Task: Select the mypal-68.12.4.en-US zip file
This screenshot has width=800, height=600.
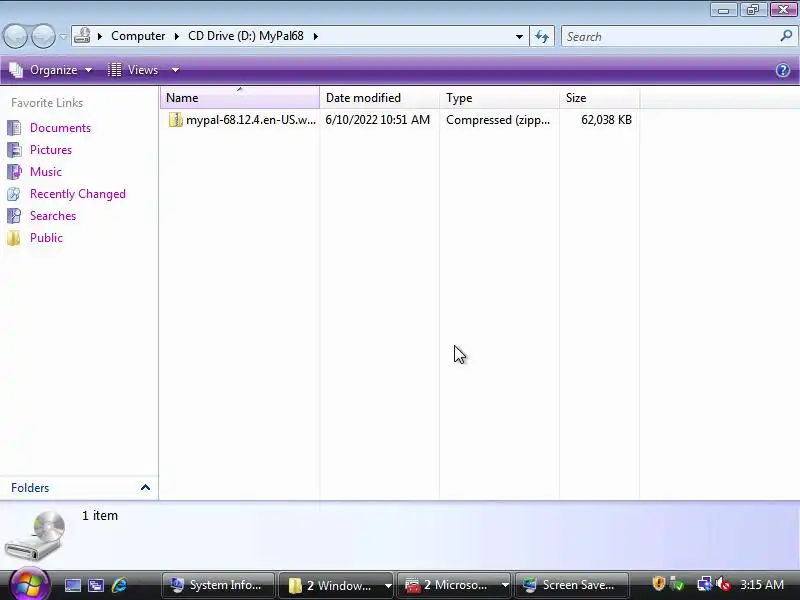Action: [251, 120]
